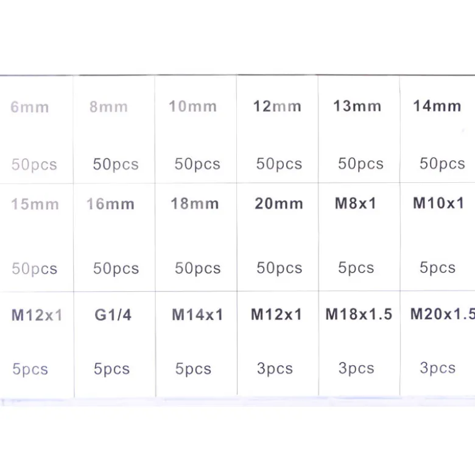The image size is (475, 476).
Task: Click the 10mm label
Action: [193, 107]
